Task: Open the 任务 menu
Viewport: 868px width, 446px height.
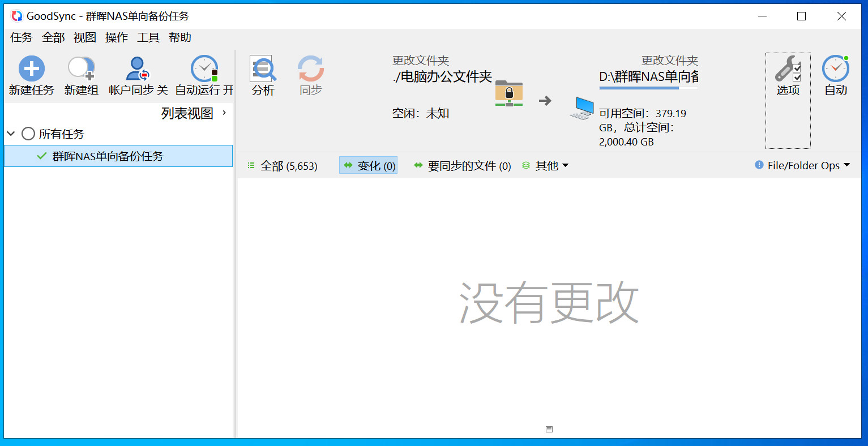Action: (22, 37)
